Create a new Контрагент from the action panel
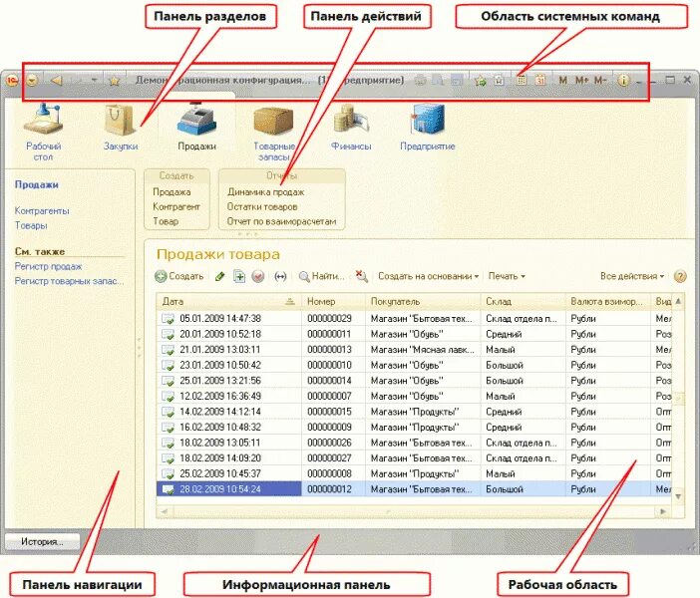The width and height of the screenshot is (700, 598). [x=176, y=206]
